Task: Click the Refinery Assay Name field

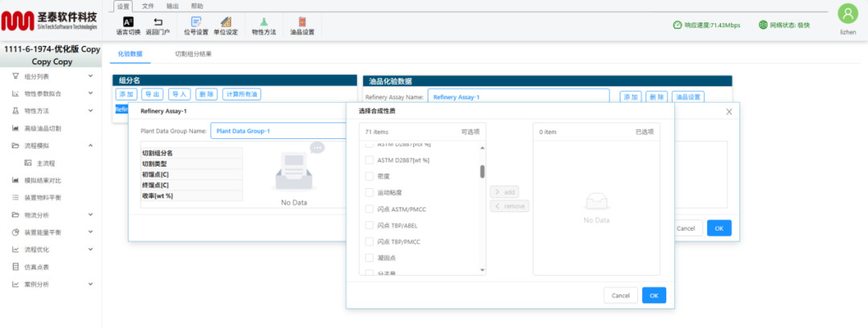Action: click(x=518, y=97)
